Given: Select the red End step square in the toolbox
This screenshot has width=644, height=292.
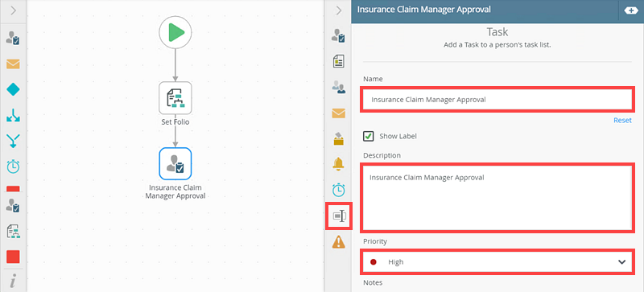Looking at the screenshot, I should pos(13,257).
